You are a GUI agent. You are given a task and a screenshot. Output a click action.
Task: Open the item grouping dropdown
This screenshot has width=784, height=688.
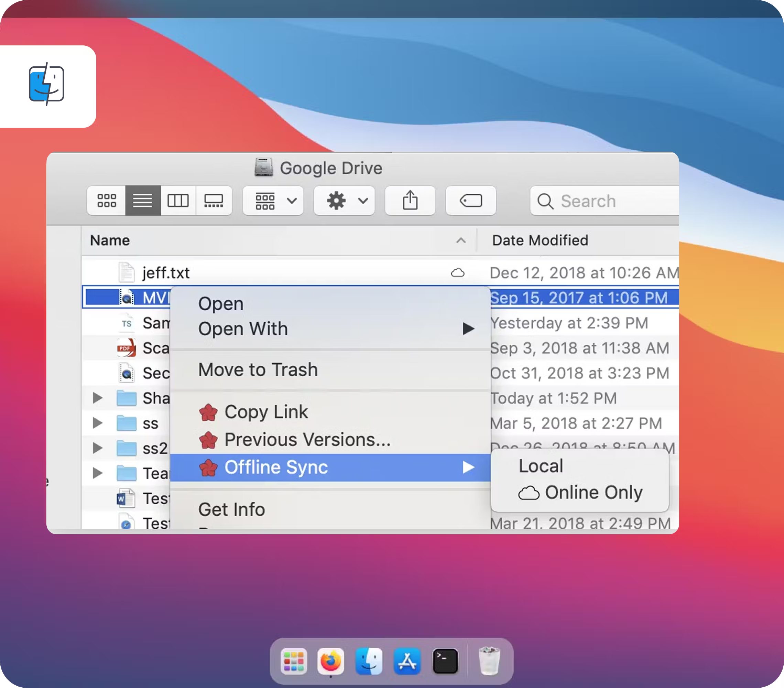273,200
